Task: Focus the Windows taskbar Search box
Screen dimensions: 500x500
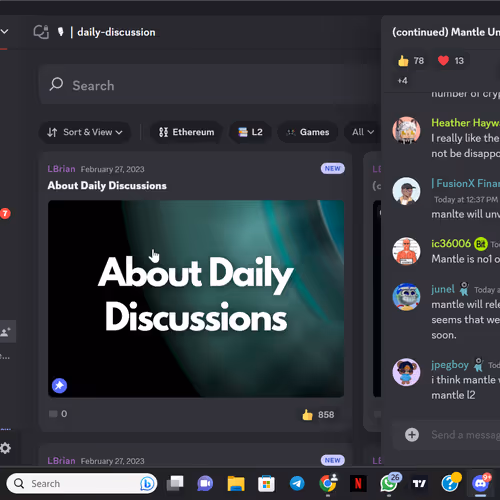Action: [82, 483]
